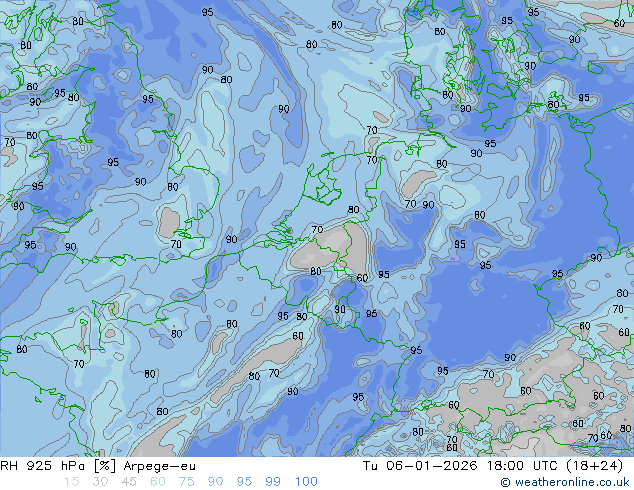Click the 'Tu 06-01-2026' date text
The height and width of the screenshot is (490, 634).
[x=420, y=466]
